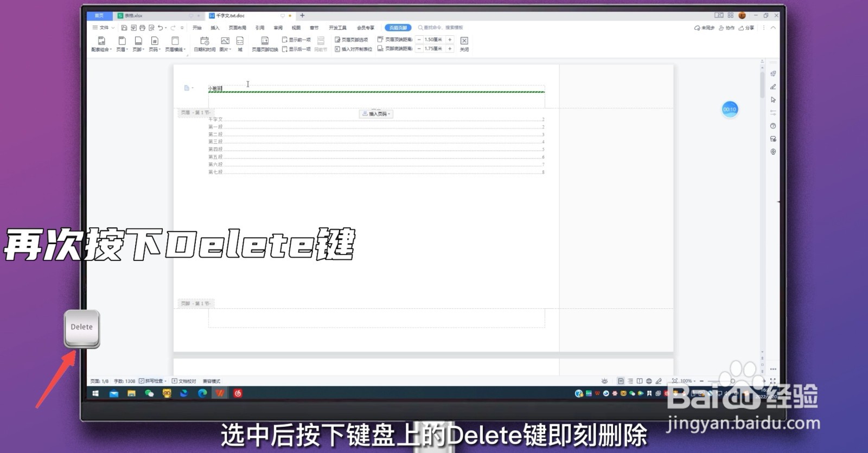Click 插入页码 insert page number button
This screenshot has width=868, height=453.
376,114
